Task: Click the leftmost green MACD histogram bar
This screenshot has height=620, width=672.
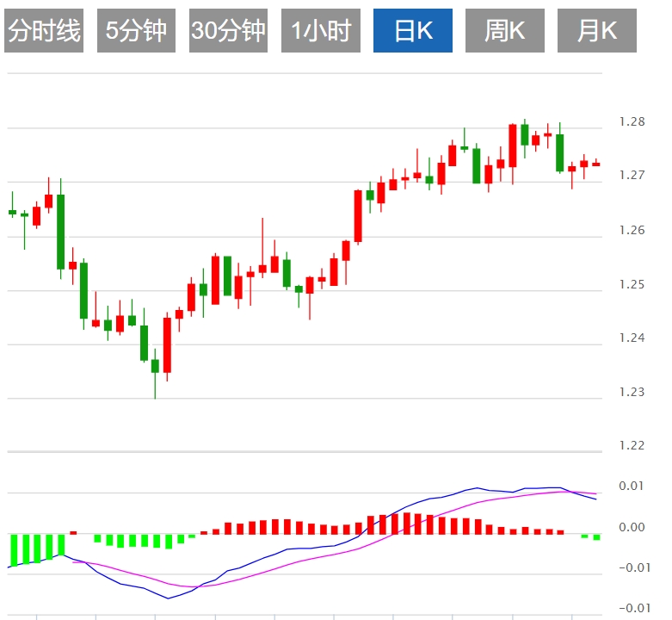Action: point(13,549)
